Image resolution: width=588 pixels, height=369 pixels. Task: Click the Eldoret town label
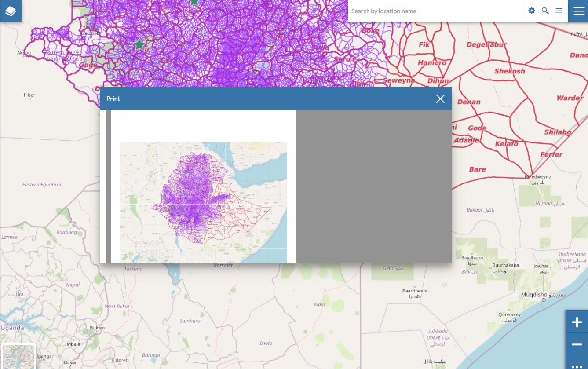coord(120,360)
